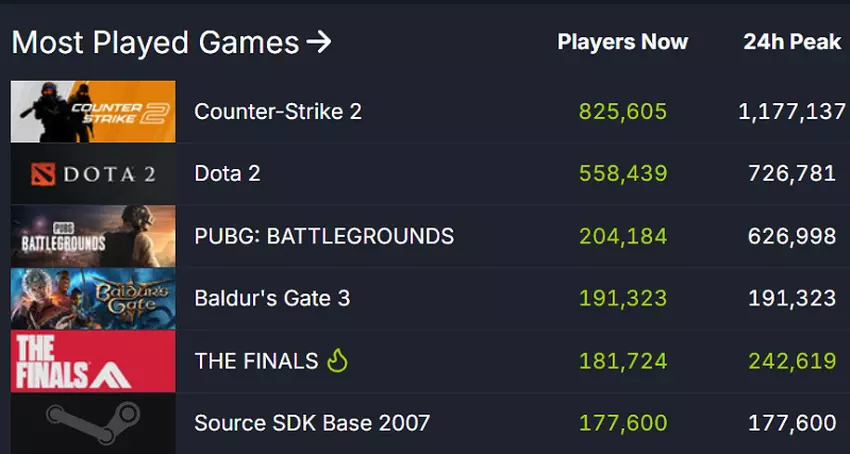The height and width of the screenshot is (454, 850).
Task: Click THE FINALS 24h peak value 242,619
Action: [792, 361]
